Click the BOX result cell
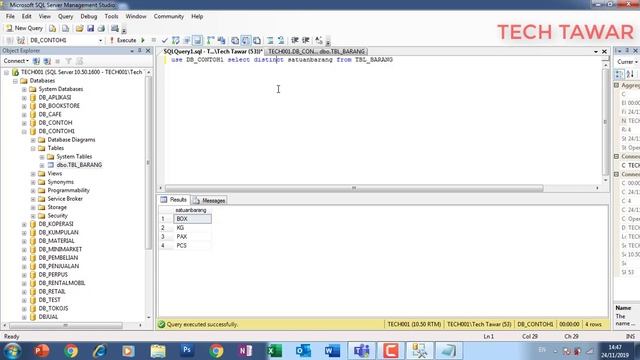Viewport: 640px width, 360px height. click(192, 219)
